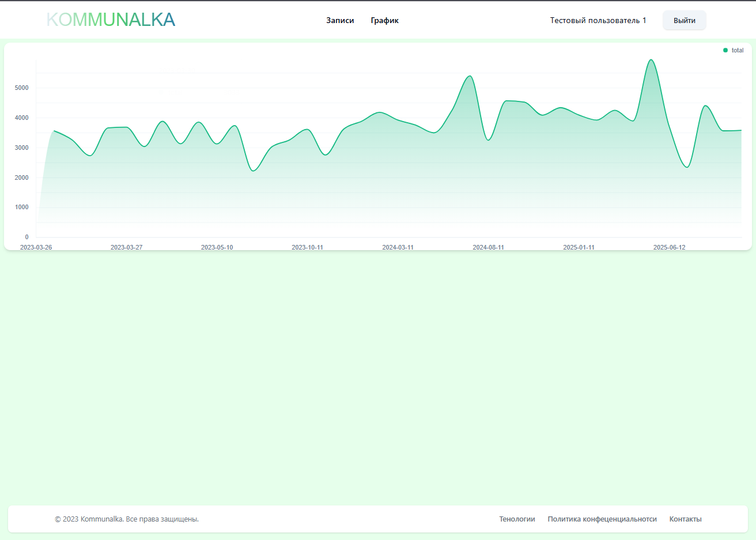Click the highest peak on the chart line
756x540 pixels.
pyautogui.click(x=651, y=60)
